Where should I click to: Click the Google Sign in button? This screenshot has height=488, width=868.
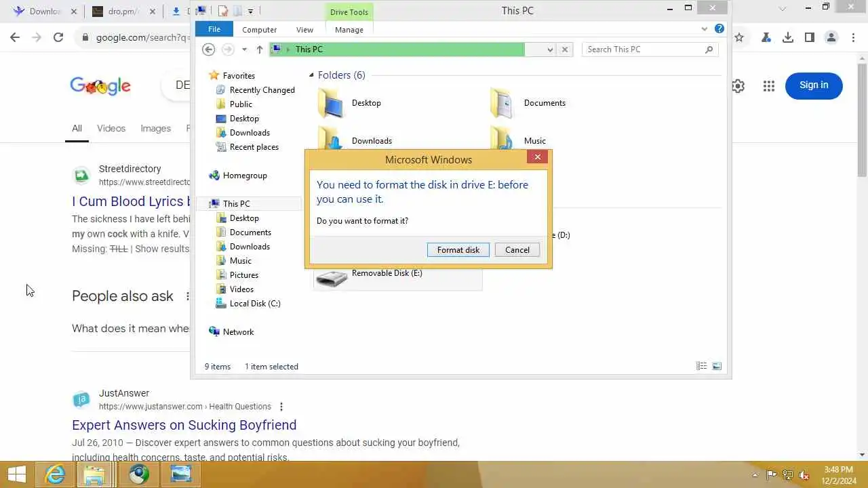point(814,85)
